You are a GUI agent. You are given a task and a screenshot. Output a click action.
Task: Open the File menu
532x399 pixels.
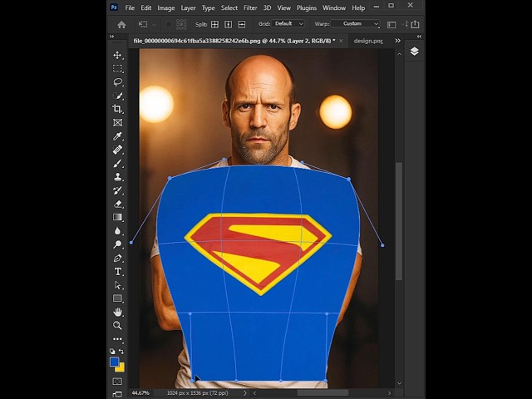130,7
